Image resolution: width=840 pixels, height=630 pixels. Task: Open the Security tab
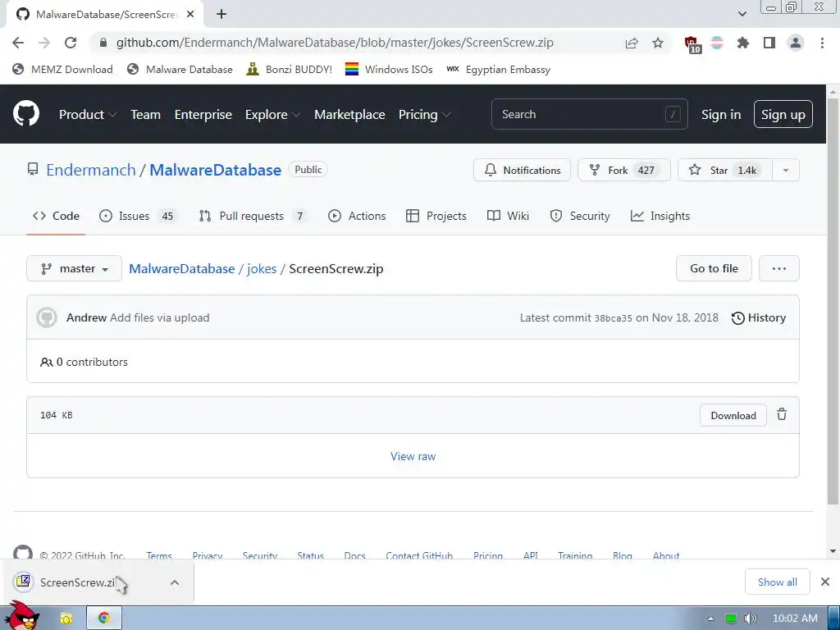580,216
